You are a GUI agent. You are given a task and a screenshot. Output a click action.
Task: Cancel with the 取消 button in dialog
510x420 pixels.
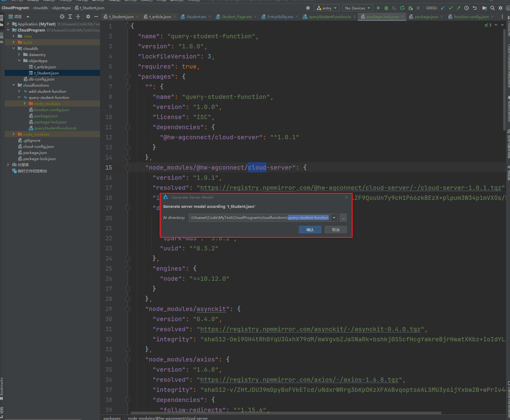(x=336, y=230)
